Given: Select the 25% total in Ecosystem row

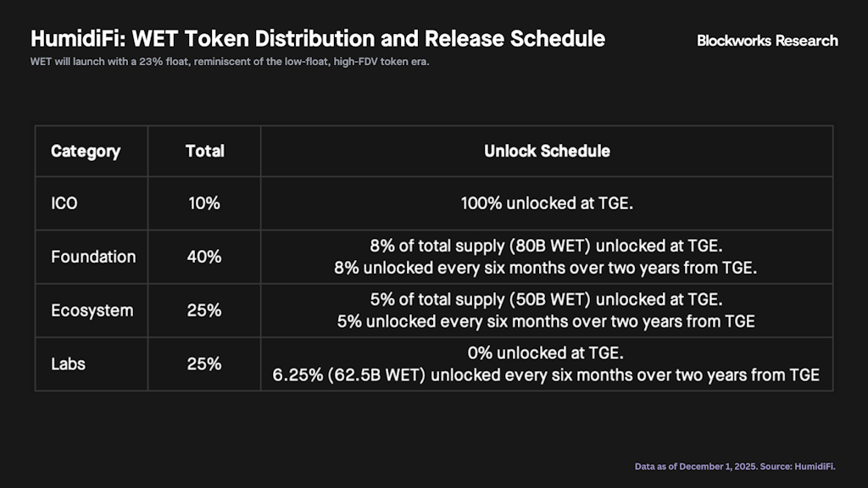Looking at the screenshot, I should point(204,310).
